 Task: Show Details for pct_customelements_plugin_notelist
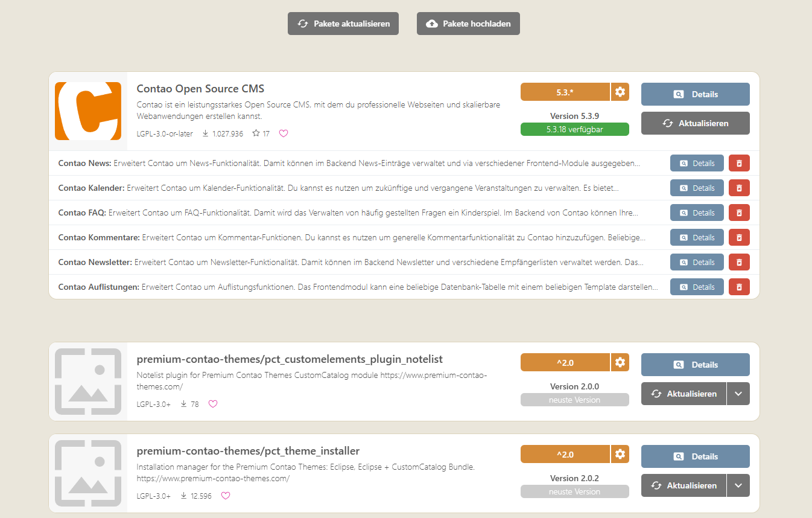click(x=696, y=365)
